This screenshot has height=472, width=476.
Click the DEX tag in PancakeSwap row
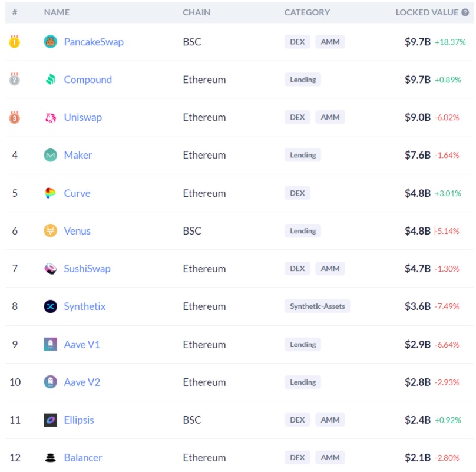click(x=297, y=42)
